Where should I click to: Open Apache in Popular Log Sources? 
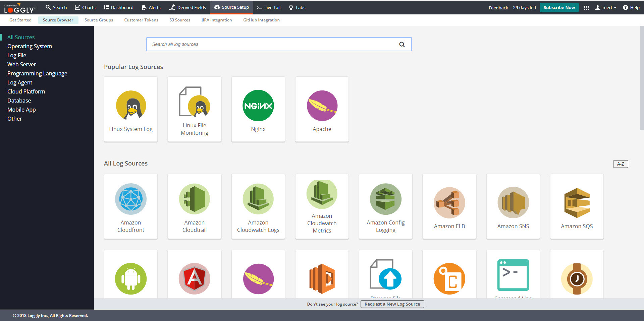pyautogui.click(x=322, y=109)
